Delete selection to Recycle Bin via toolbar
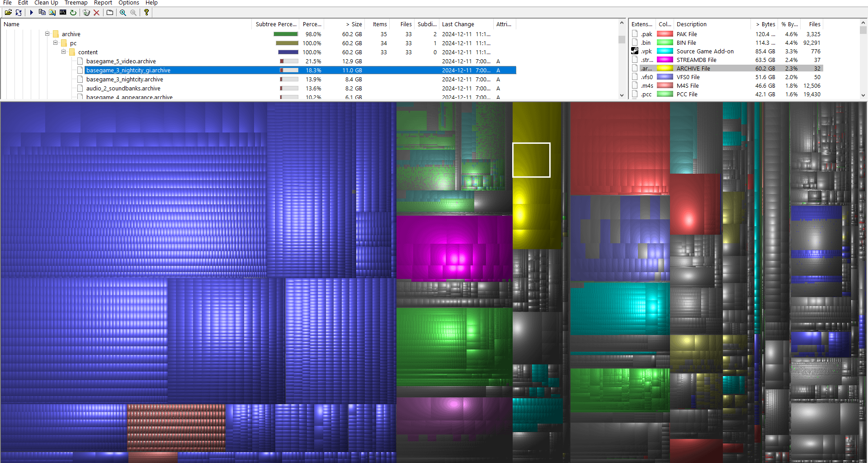 tap(86, 12)
